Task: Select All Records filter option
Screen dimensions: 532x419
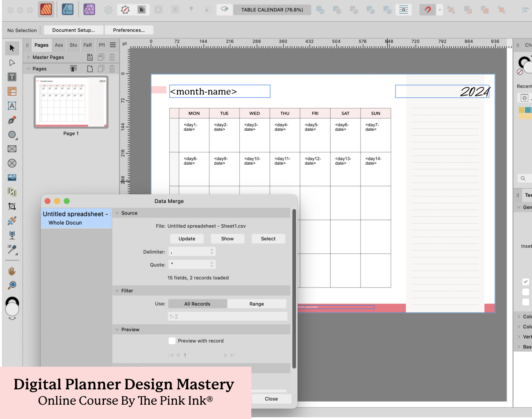Action: coord(198,304)
